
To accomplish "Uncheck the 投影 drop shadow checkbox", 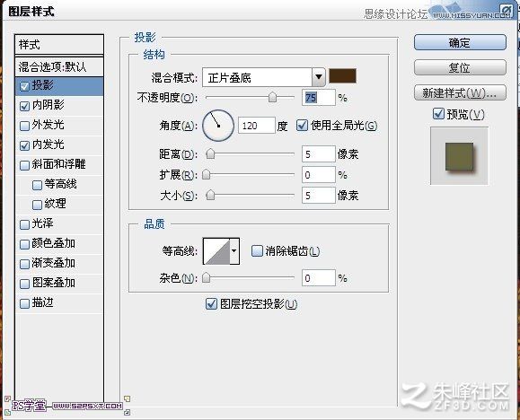I will pos(24,86).
